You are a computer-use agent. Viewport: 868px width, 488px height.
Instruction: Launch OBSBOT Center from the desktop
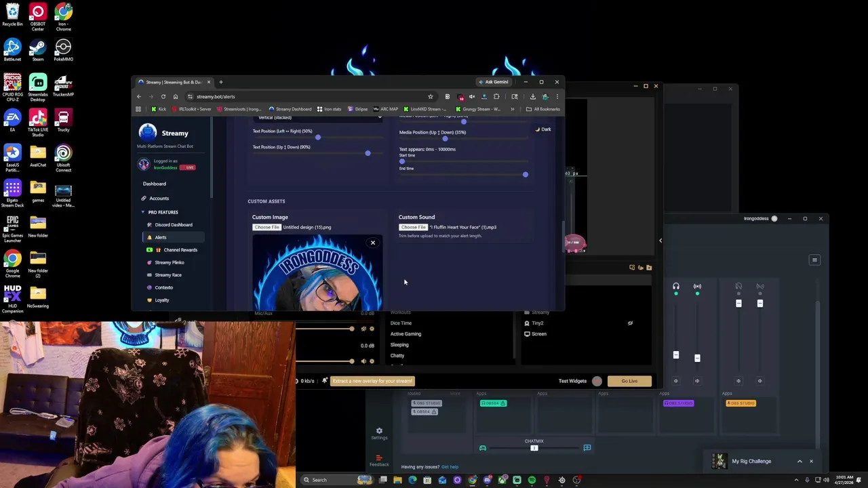[x=37, y=16]
